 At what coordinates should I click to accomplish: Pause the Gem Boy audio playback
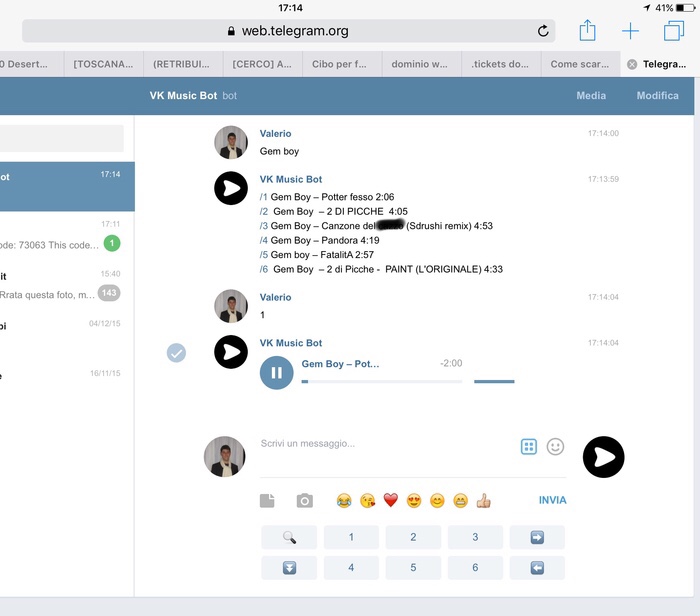(276, 372)
